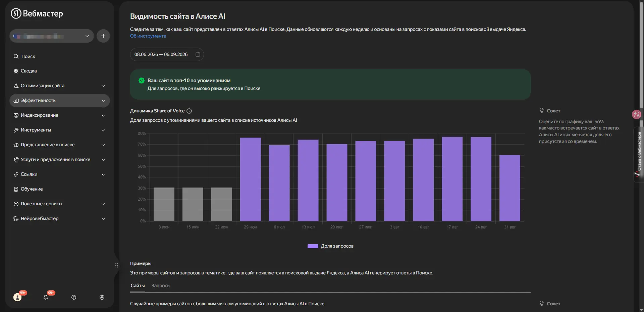Open the Об инструменте link
The height and width of the screenshot is (312, 644).
click(x=148, y=36)
